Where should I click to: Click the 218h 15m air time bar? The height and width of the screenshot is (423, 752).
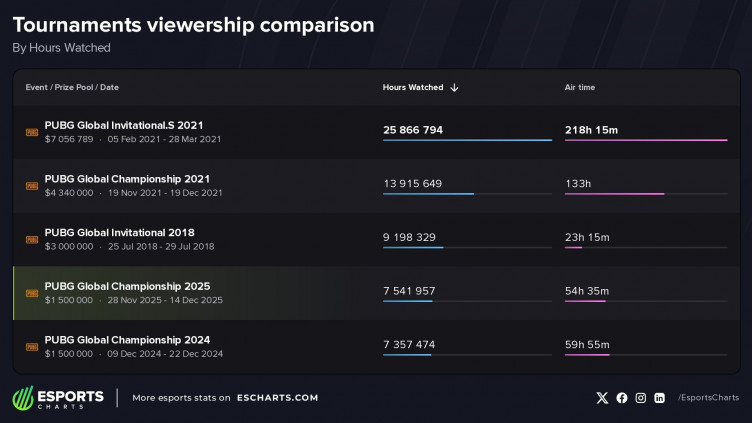[x=646, y=140]
